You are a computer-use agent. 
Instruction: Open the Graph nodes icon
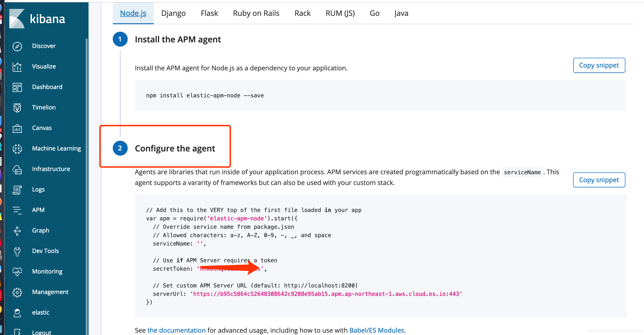(17, 231)
